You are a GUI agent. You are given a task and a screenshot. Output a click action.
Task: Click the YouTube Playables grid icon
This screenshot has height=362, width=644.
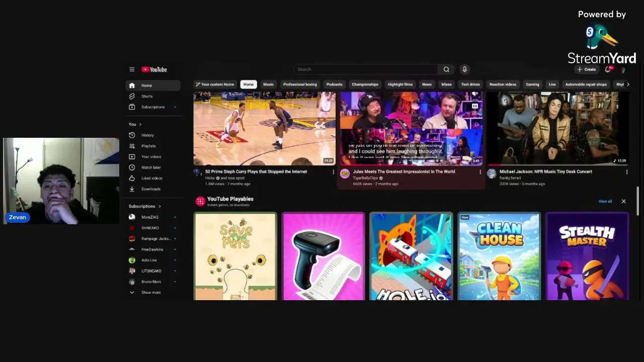point(200,201)
